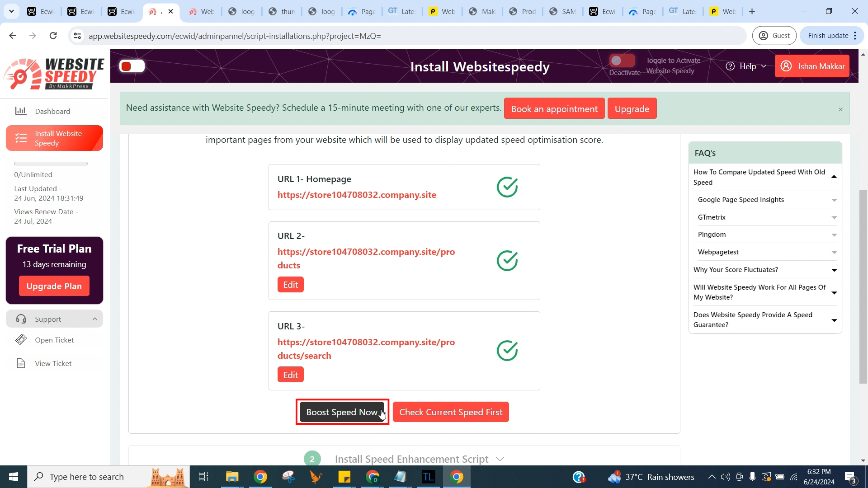Image resolution: width=868 pixels, height=488 pixels.
Task: Expand the Does Website Speedy Provide A Speed Guarantee FAQ
Action: [834, 320]
